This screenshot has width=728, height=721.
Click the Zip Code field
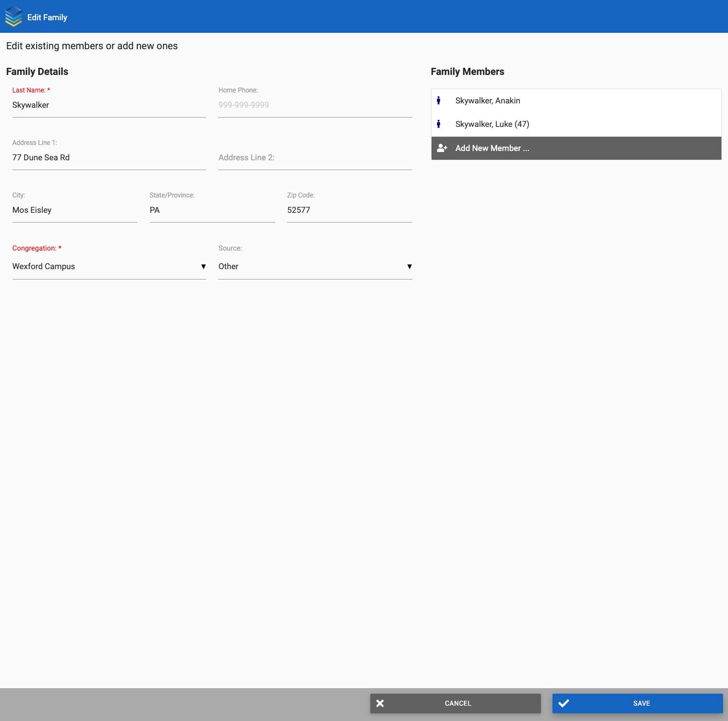pyautogui.click(x=350, y=210)
